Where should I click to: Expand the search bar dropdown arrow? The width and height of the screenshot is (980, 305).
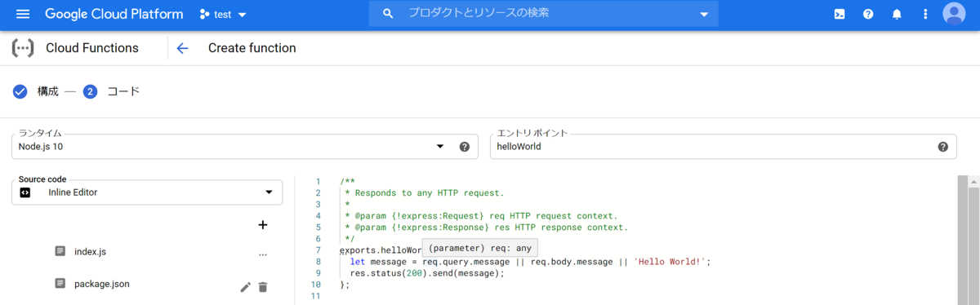pyautogui.click(x=704, y=14)
